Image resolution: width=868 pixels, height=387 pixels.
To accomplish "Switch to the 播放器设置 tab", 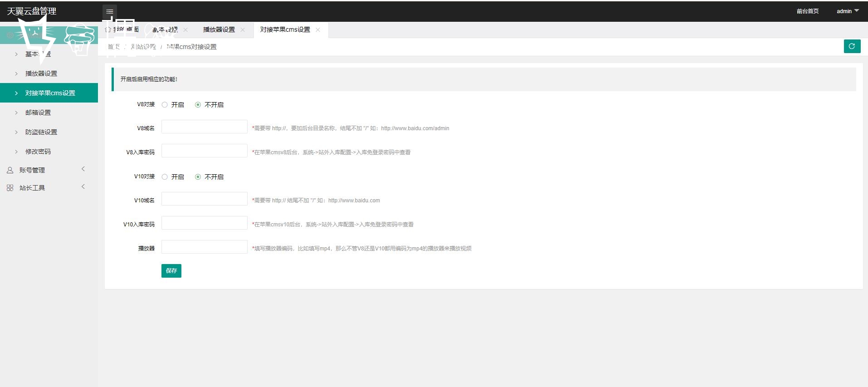I will (219, 30).
